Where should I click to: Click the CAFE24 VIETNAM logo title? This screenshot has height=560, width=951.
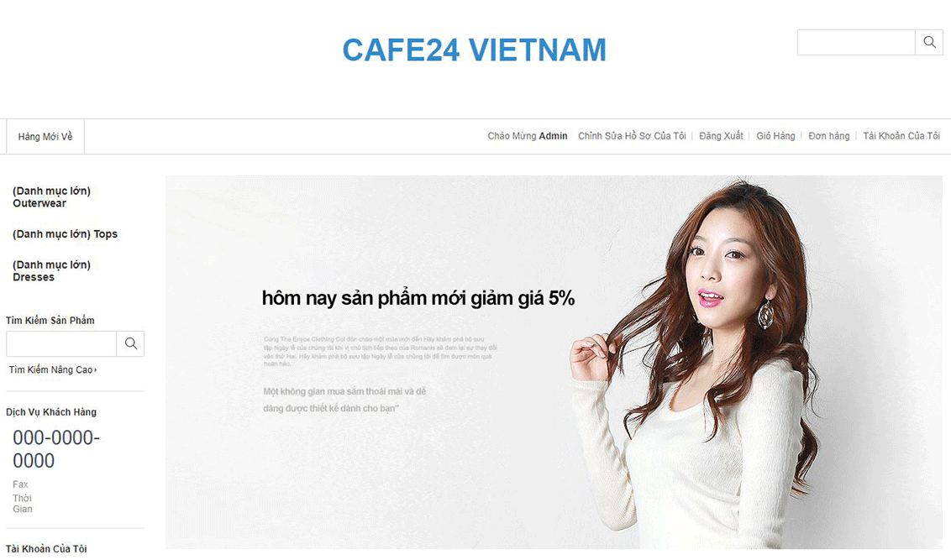point(475,50)
